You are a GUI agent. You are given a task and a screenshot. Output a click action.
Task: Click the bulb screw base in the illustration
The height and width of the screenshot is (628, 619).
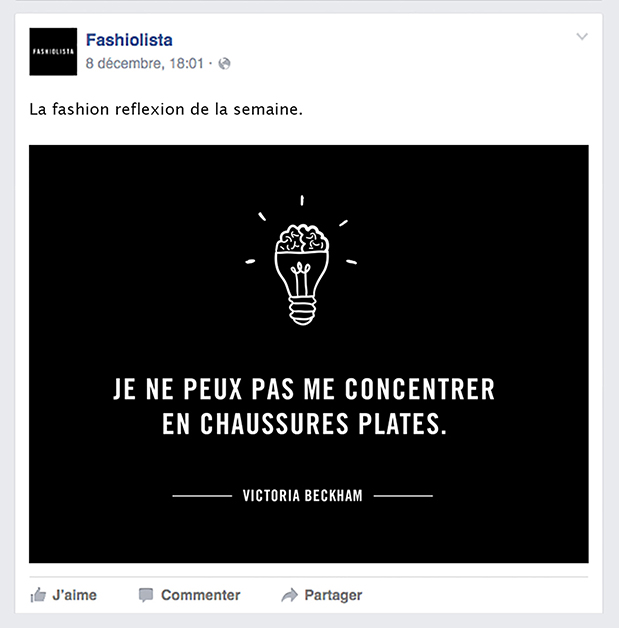pos(302,311)
